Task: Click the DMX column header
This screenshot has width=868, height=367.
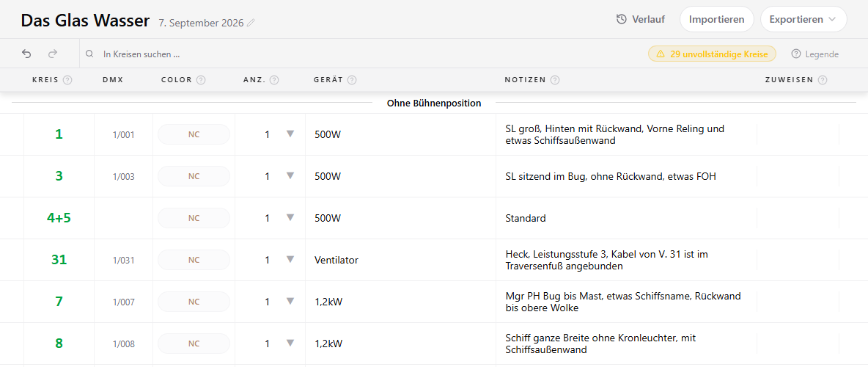Action: click(113, 80)
